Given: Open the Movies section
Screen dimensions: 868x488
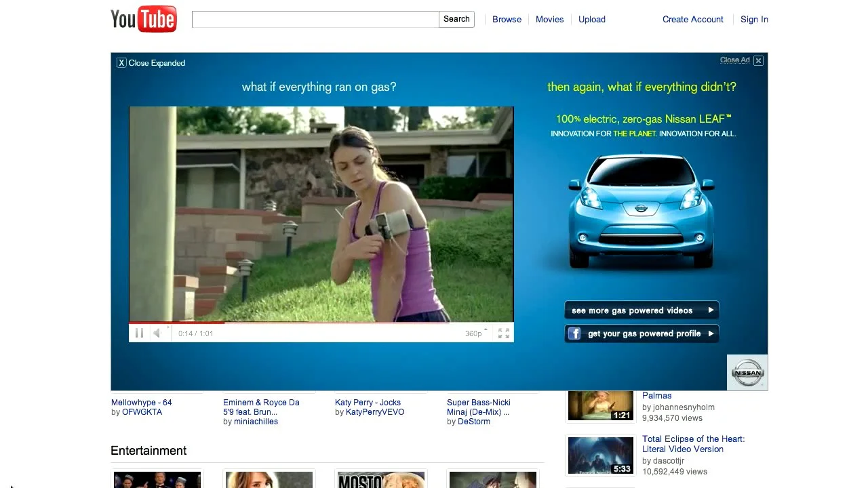Looking at the screenshot, I should (549, 19).
